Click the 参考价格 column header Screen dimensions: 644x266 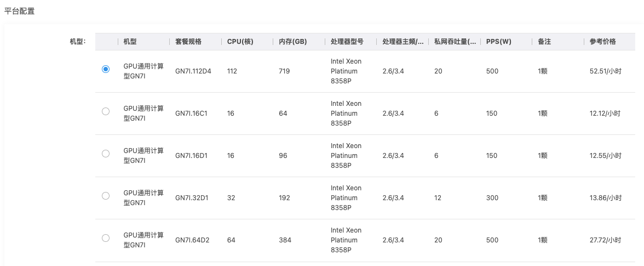click(602, 42)
